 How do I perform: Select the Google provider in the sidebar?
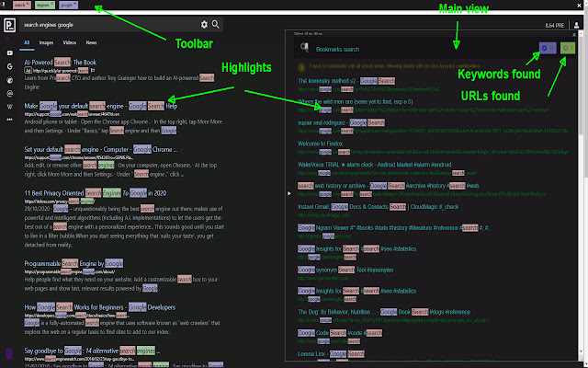click(x=10, y=66)
